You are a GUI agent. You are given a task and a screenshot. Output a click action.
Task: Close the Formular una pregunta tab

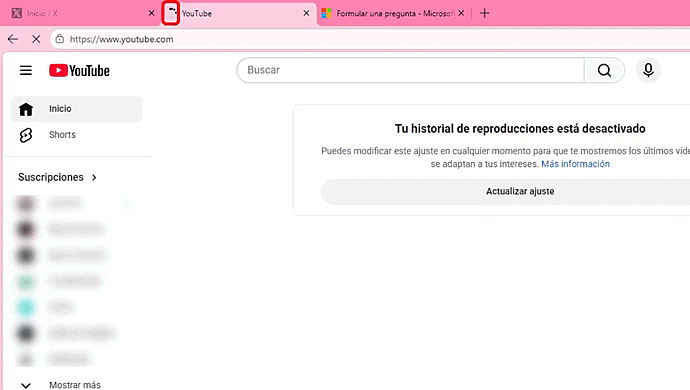461,13
